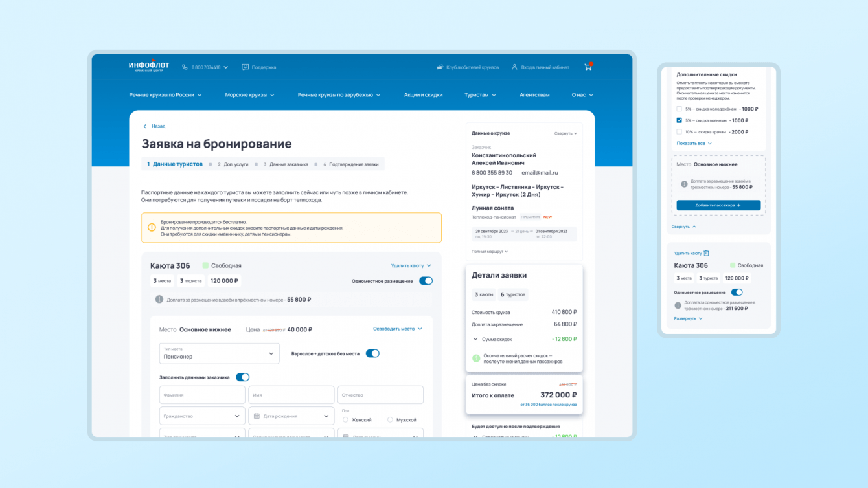Collapse mobile section with Свернуть
This screenshot has height=488, width=868.
pos(684,227)
